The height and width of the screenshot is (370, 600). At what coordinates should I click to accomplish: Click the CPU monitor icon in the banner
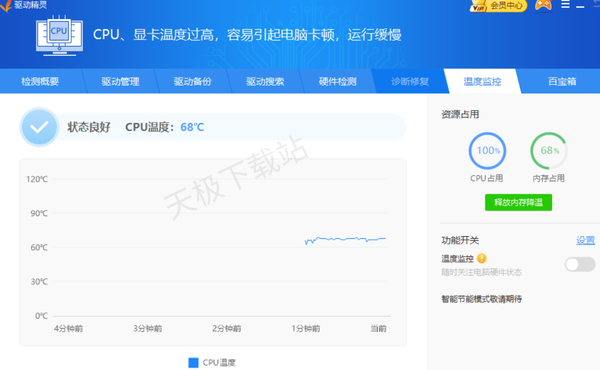tap(59, 36)
